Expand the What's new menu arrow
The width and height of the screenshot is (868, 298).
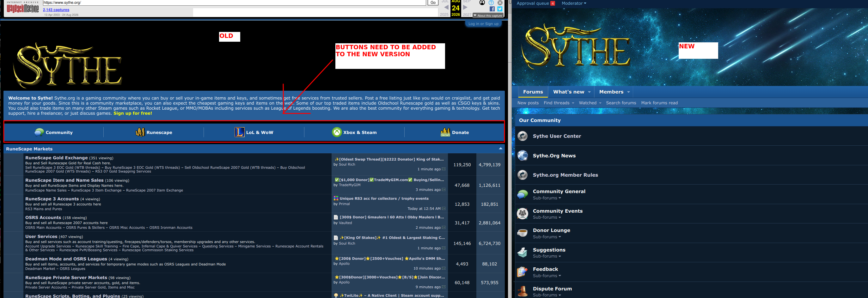tap(589, 92)
